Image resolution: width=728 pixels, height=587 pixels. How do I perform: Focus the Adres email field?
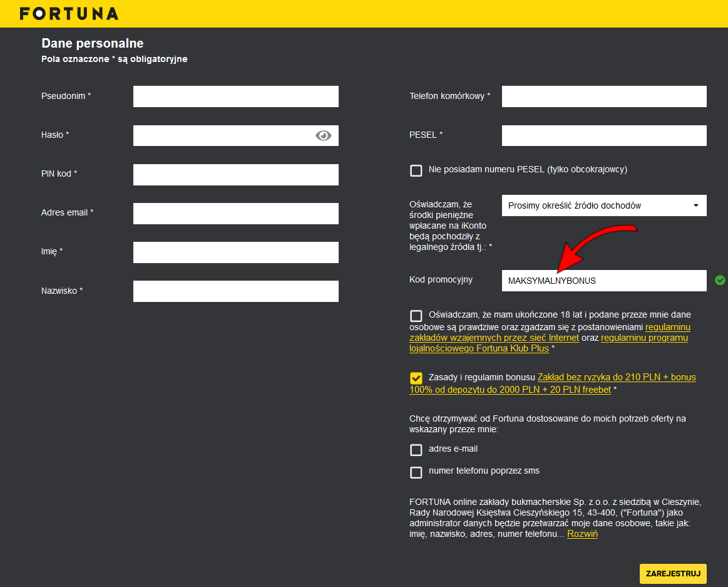tap(236, 214)
